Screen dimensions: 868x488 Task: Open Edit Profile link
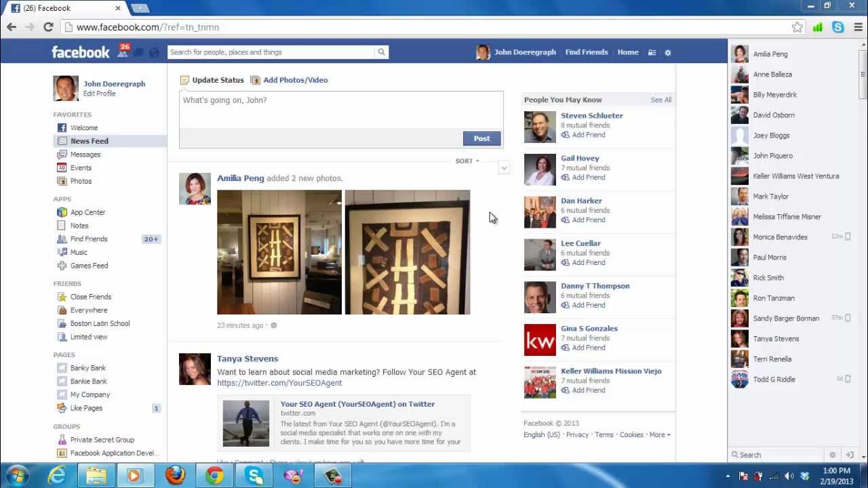coord(99,94)
